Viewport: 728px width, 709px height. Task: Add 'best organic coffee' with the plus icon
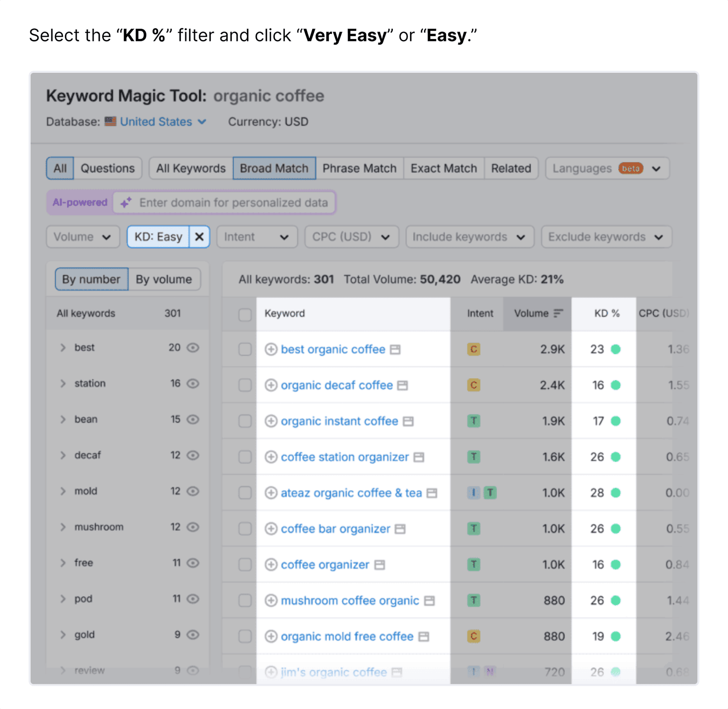point(271,349)
